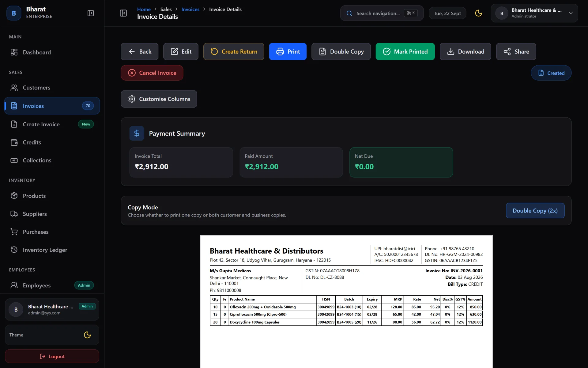
Task: Click the Created status badge
Action: pyautogui.click(x=551, y=73)
